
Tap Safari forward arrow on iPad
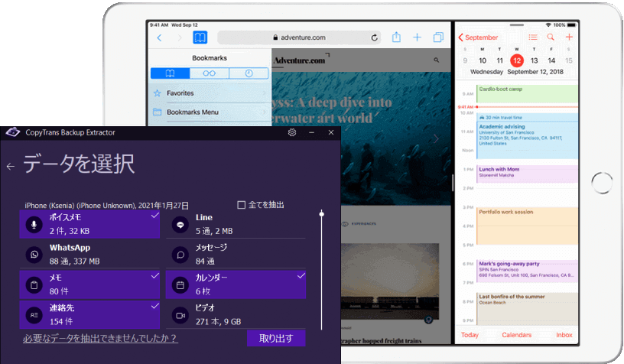point(180,37)
